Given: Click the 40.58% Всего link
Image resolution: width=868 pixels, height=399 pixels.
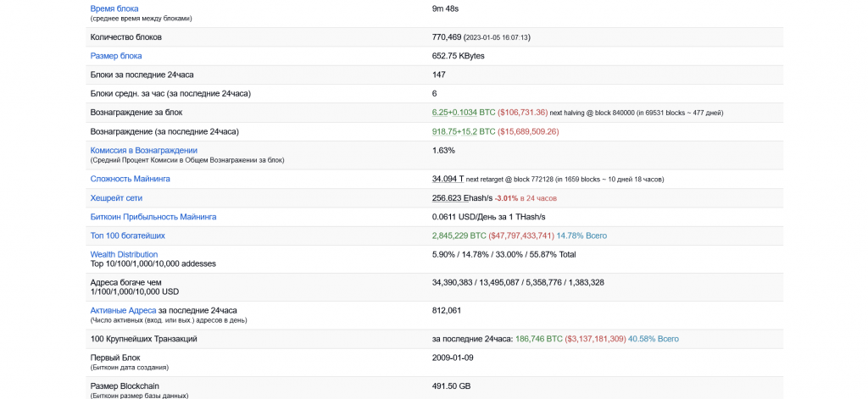Looking at the screenshot, I should (x=654, y=339).
